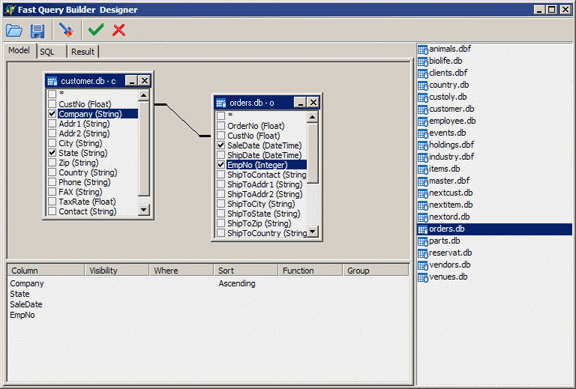
Task: Uncheck Company (String) in customer.db
Action: [x=52, y=114]
